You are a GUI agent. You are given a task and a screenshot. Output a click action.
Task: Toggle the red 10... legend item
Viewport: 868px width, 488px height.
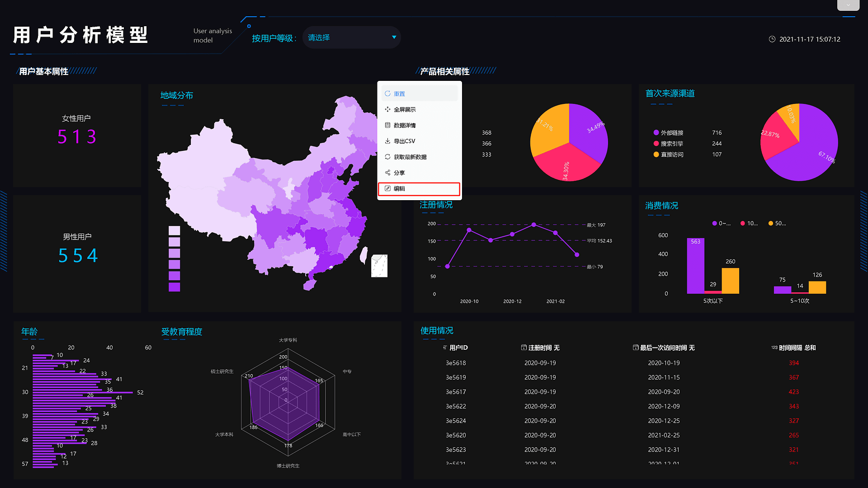[x=750, y=223]
